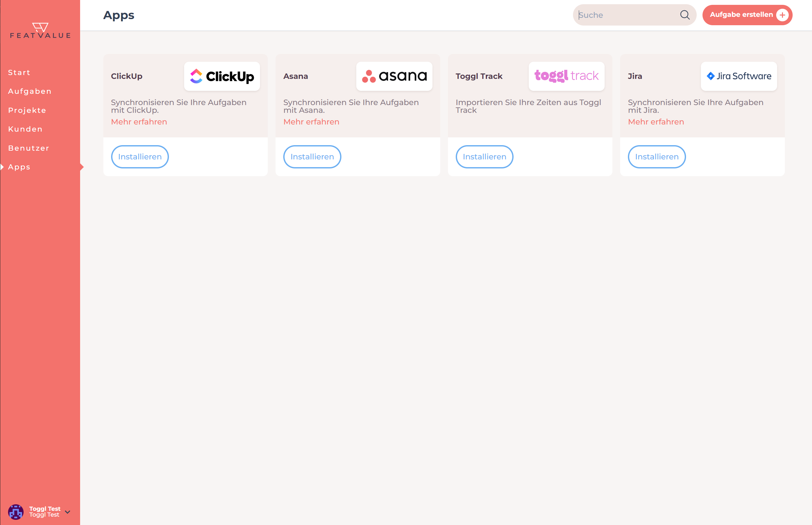Screen dimensions: 812x525
Task: Click Mehr erfahren link for ClickUp
Action: 139,122
